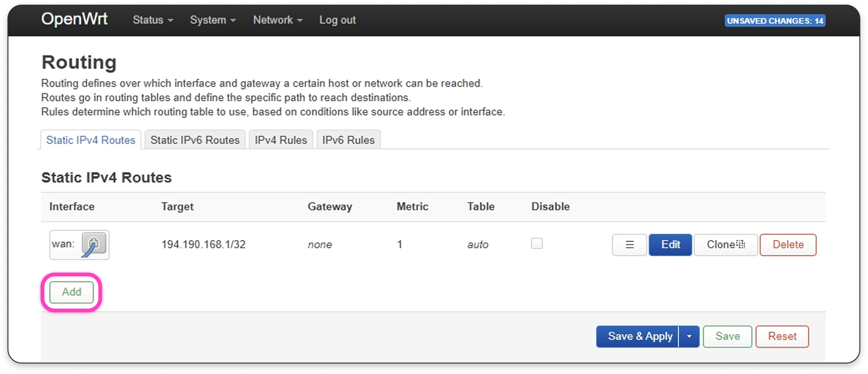The image size is (868, 374).
Task: Click the wan interface port icon
Action: pyautogui.click(x=94, y=244)
